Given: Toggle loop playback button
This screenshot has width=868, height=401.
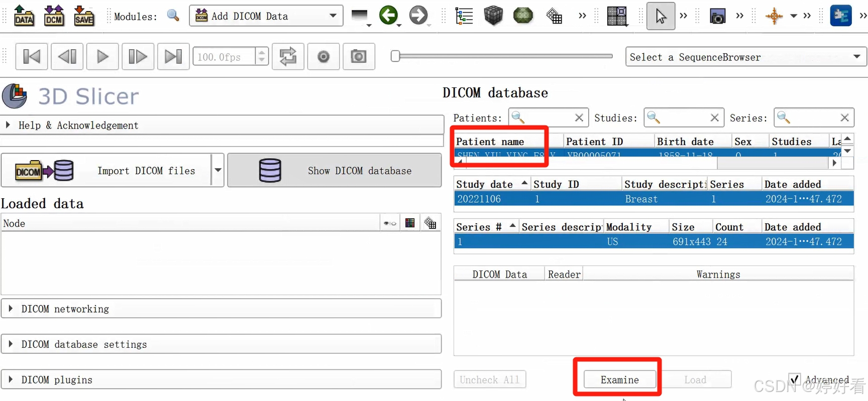Looking at the screenshot, I should pos(288,57).
